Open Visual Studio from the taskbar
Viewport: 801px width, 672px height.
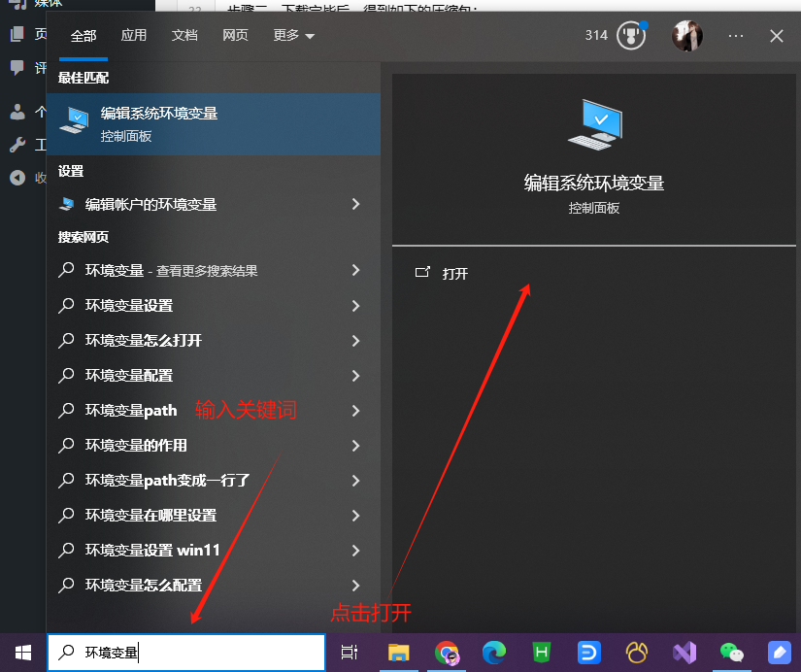[x=684, y=653]
